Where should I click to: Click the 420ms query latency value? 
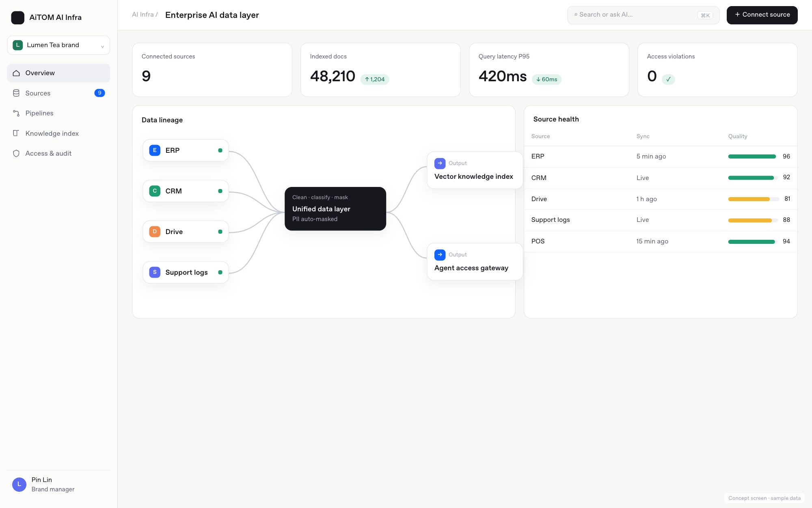tap(503, 76)
